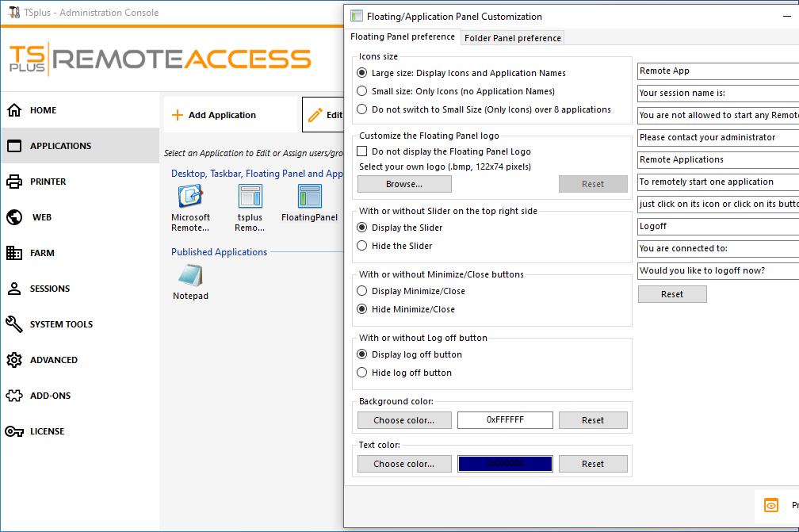Click Add Application button

pos(214,115)
